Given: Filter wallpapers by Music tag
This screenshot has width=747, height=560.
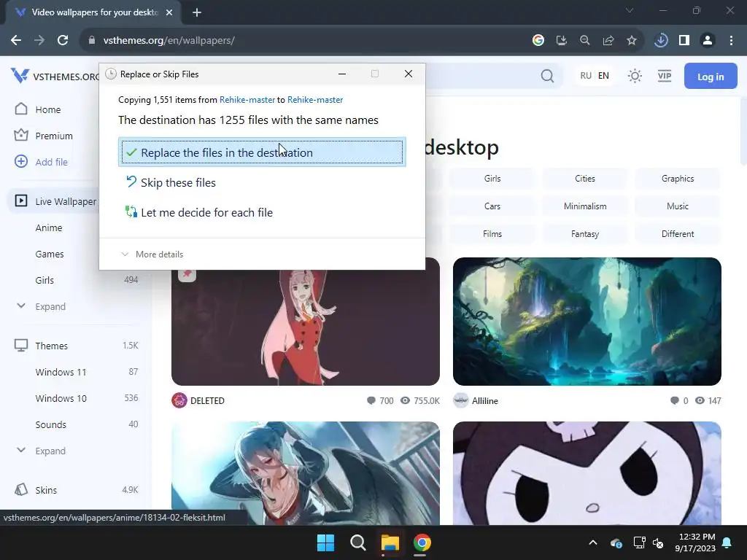Looking at the screenshot, I should coord(678,206).
